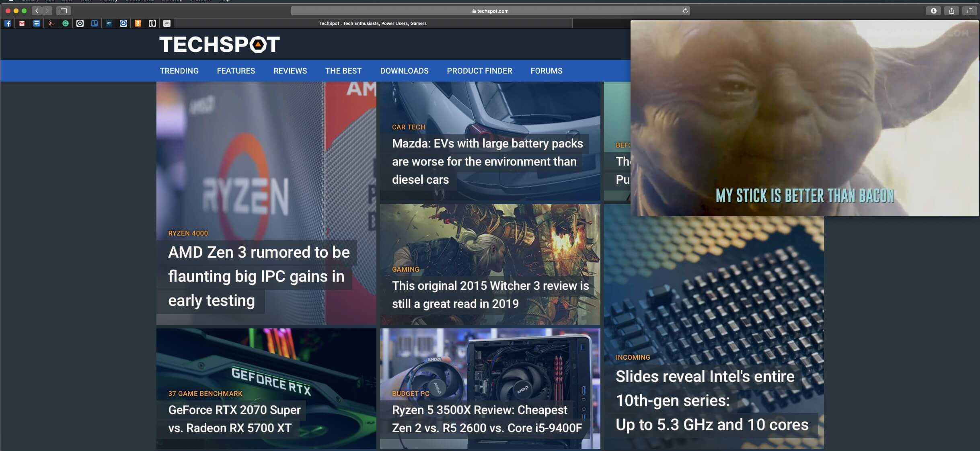
Task: Click the TechSpot logo
Action: (x=220, y=44)
